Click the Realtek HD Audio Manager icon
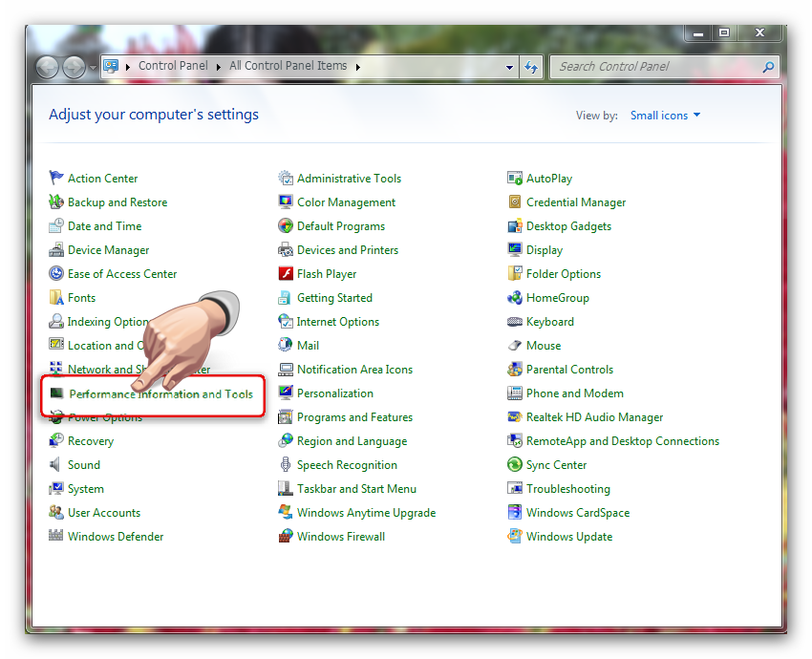Screen dimensions: 812x659 click(515, 416)
